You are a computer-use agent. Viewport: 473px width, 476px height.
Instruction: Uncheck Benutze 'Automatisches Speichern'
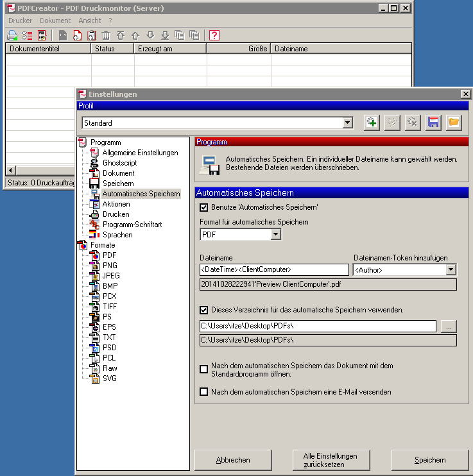(x=204, y=207)
